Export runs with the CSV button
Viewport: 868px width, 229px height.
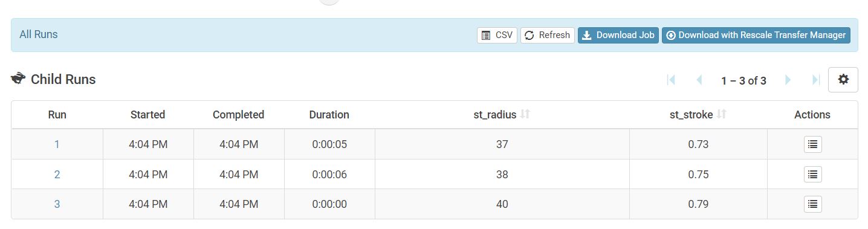coord(497,35)
